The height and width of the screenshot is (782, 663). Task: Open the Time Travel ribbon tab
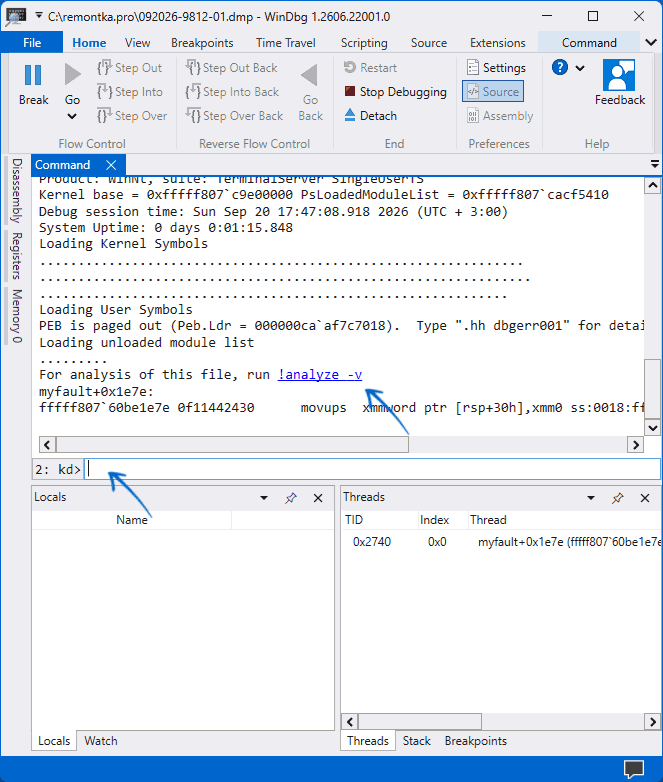[x=285, y=43]
